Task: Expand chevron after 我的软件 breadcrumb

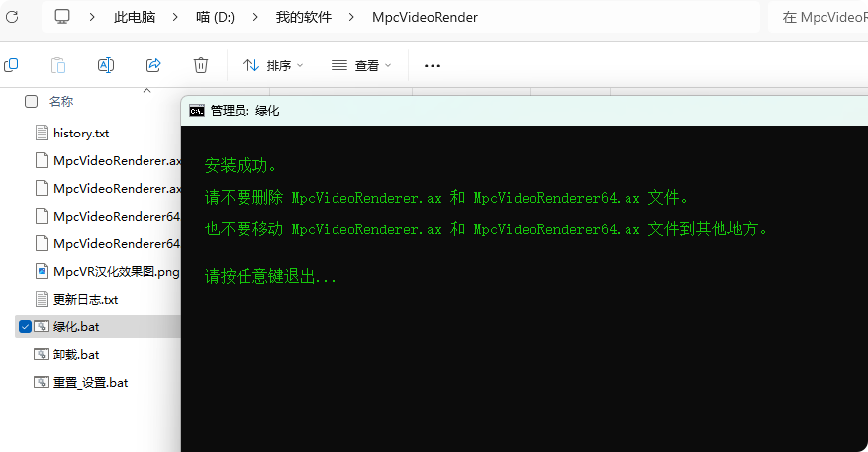Action: click(351, 17)
